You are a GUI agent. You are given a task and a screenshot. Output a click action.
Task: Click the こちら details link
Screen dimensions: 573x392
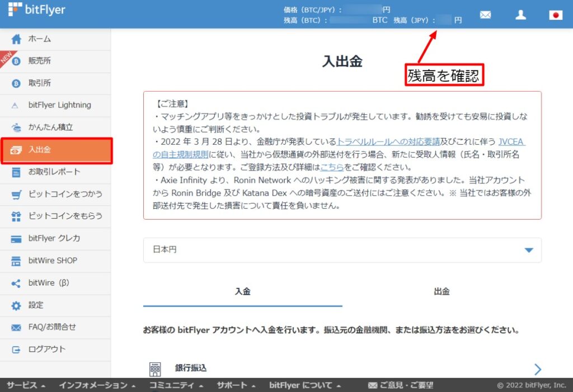coord(332,167)
